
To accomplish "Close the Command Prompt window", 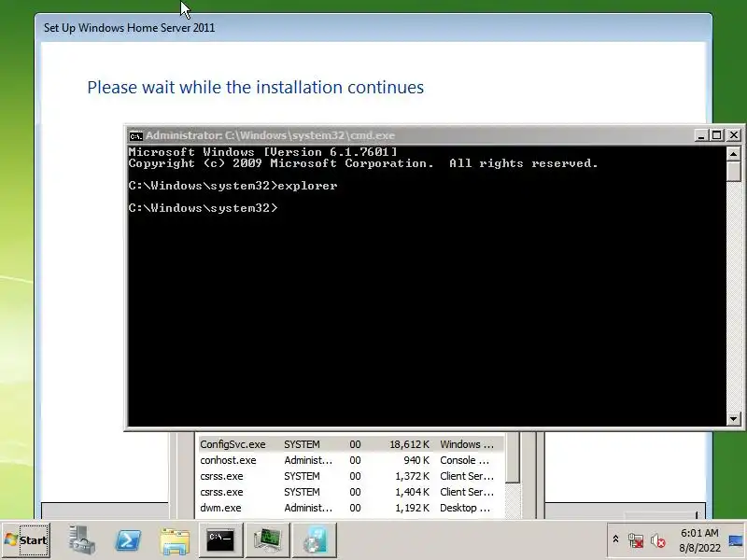I will click(734, 135).
